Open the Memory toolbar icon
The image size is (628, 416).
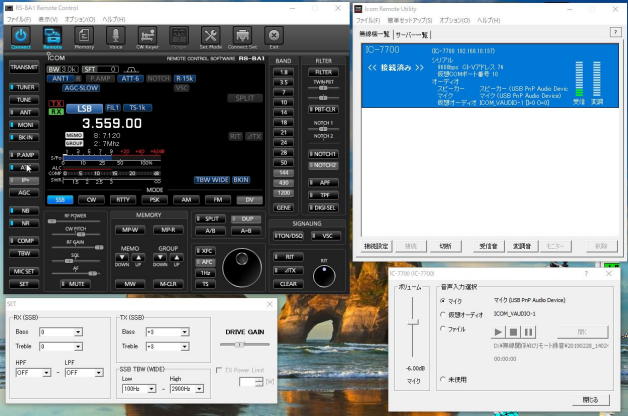(x=84, y=35)
